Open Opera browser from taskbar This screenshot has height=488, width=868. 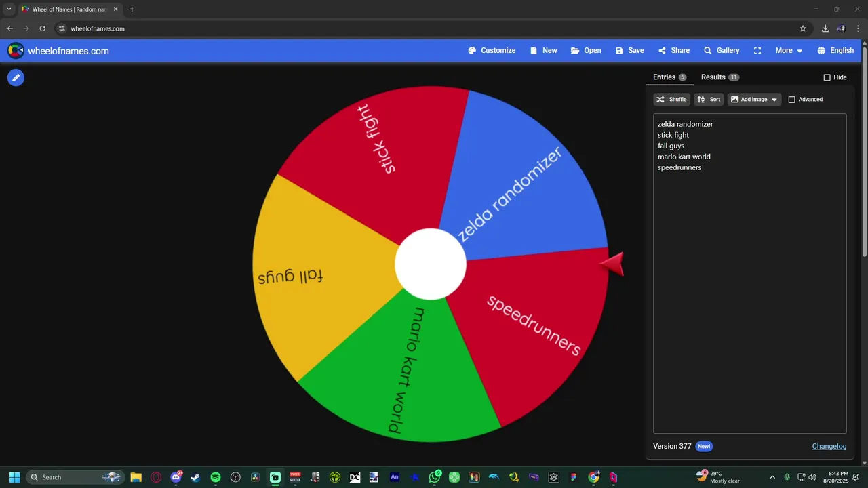coord(156,477)
